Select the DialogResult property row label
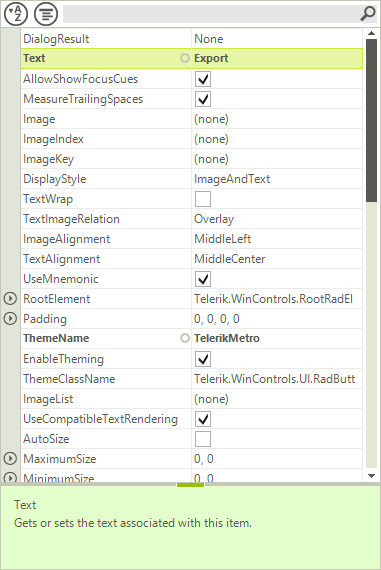381x570 pixels. point(56,39)
